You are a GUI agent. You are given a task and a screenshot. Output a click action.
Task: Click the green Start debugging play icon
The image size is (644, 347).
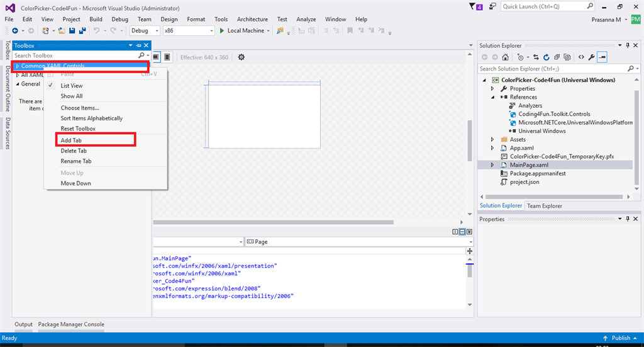click(x=222, y=30)
